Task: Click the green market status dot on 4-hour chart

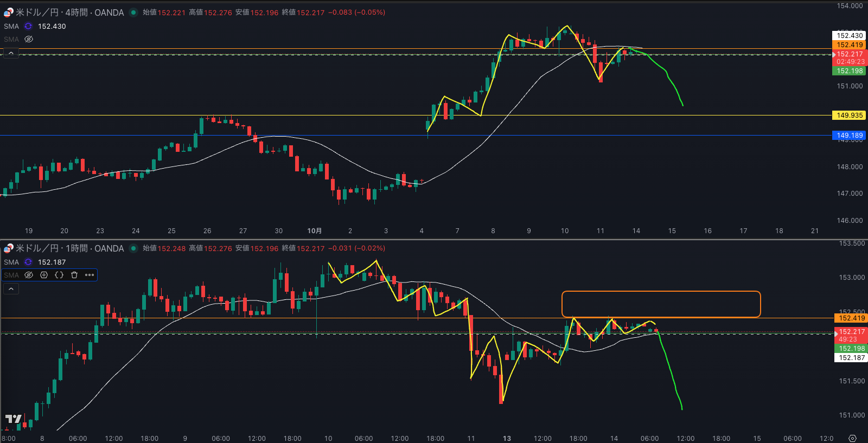Action: (x=133, y=12)
